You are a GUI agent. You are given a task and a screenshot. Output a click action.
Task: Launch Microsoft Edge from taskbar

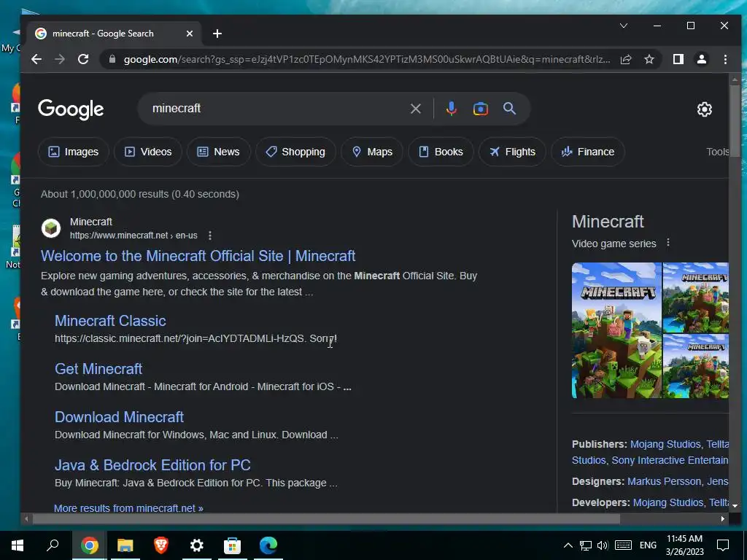pos(268,545)
